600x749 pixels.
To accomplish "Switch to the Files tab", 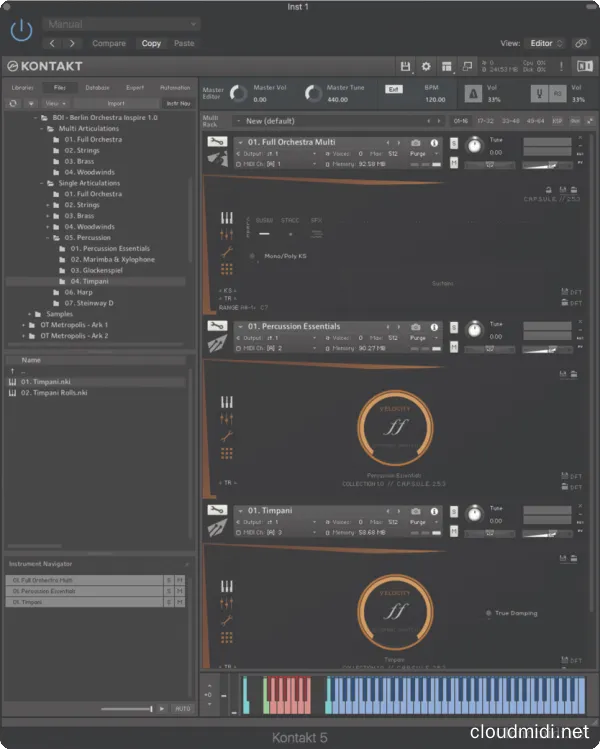I will (60, 88).
